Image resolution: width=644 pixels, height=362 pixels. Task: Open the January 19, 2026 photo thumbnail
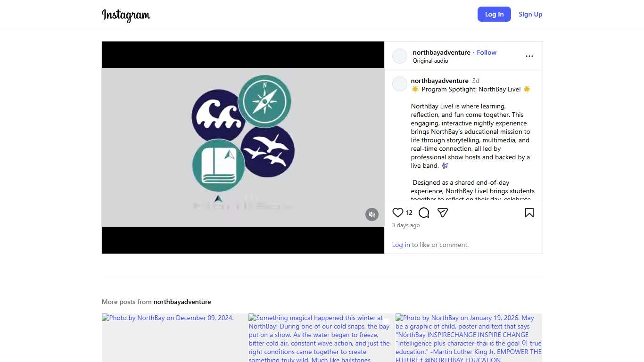(469, 337)
